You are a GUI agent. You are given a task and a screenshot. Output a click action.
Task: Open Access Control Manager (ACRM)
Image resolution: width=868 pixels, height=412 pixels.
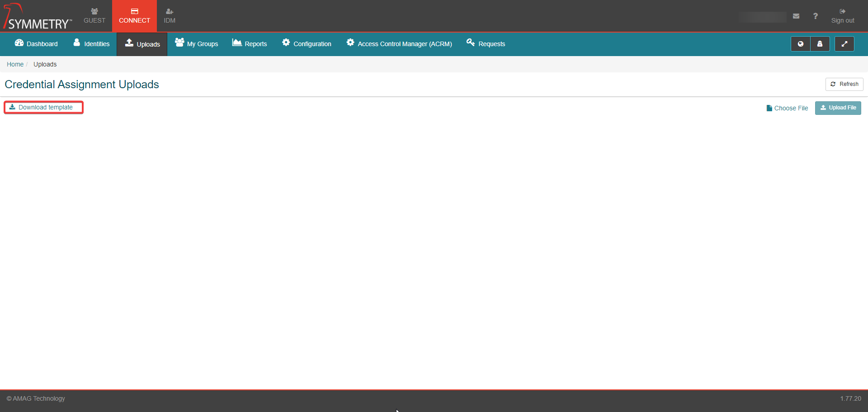399,44
